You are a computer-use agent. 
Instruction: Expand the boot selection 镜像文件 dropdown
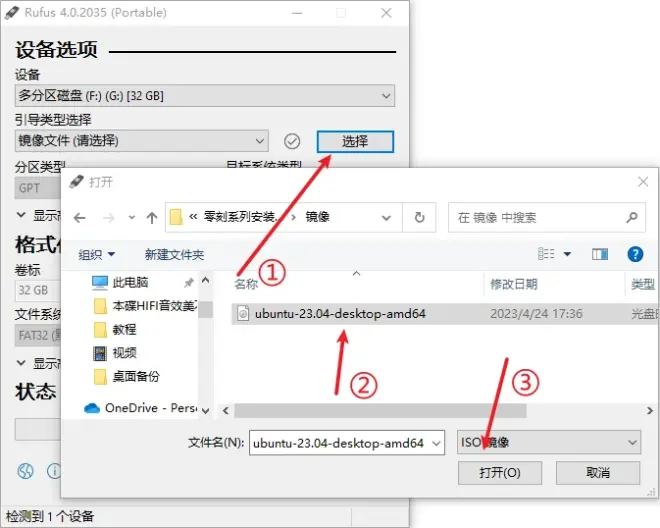click(141, 141)
